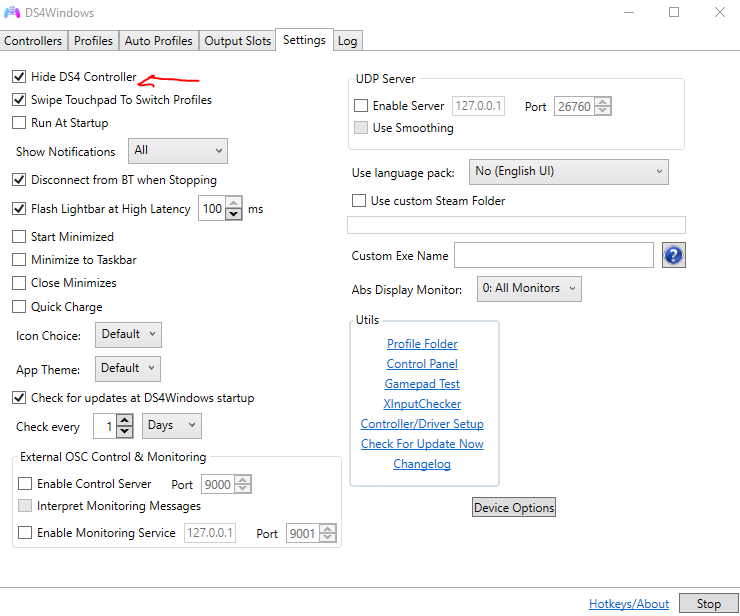Screen dimensions: 740x616
Task: Decrease the Check every interval value
Action: (x=124, y=431)
